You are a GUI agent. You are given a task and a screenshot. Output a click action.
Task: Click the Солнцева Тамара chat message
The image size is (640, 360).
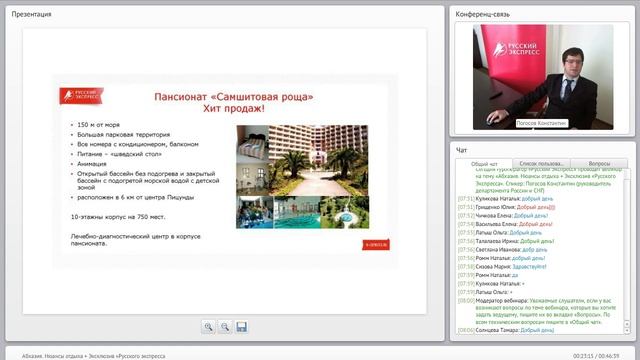[506, 330]
